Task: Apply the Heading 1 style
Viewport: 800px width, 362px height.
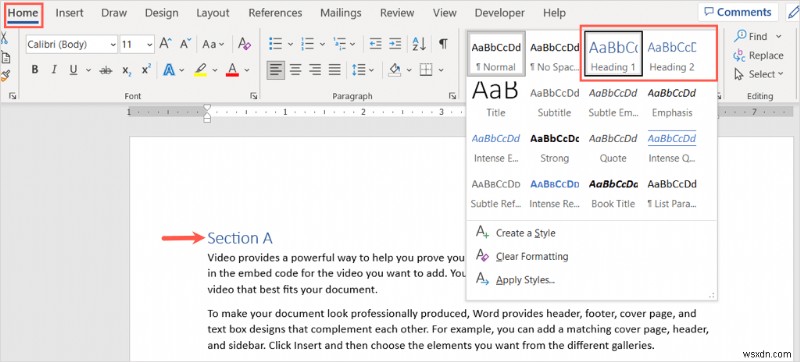Action: click(613, 55)
